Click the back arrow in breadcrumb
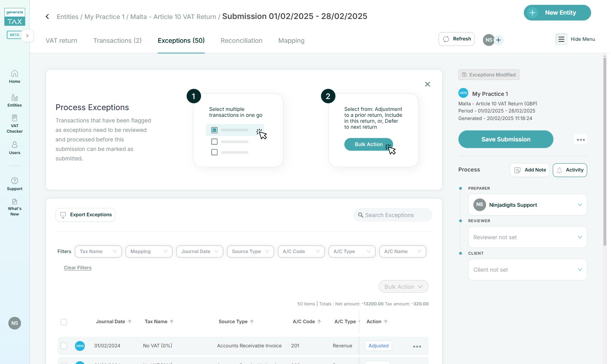Image resolution: width=611 pixels, height=364 pixels. click(x=47, y=17)
